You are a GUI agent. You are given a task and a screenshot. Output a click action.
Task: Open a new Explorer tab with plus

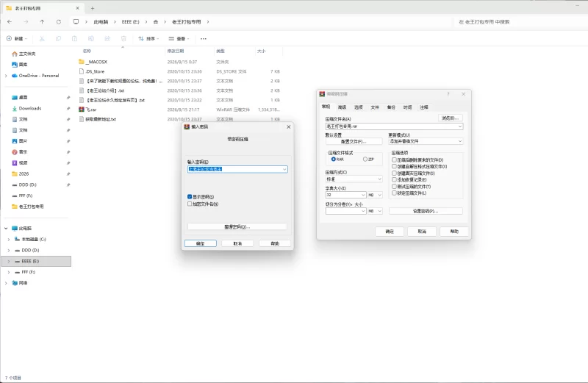93,8
